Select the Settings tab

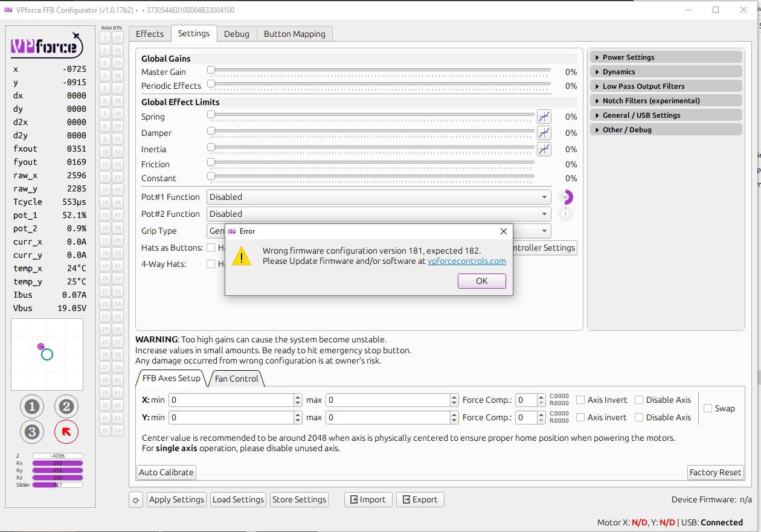pos(194,33)
